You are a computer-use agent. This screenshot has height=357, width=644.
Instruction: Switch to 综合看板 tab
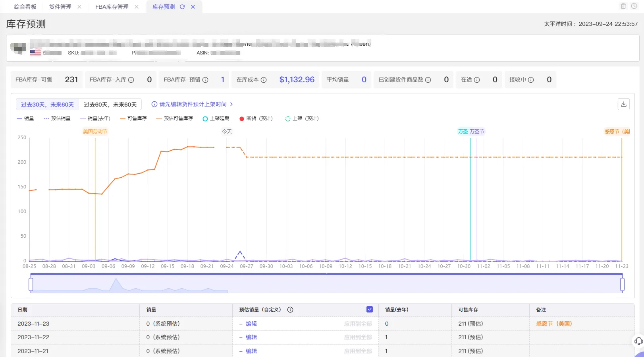click(25, 7)
